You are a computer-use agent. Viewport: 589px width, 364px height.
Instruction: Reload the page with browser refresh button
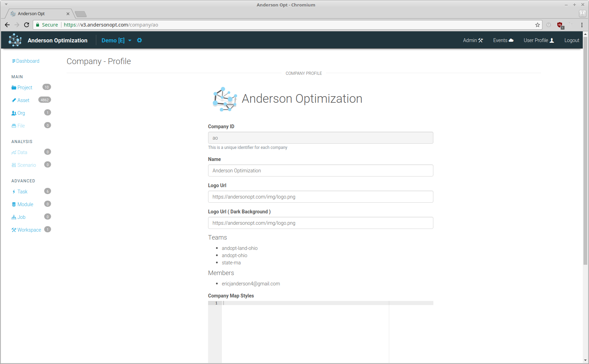pos(27,25)
